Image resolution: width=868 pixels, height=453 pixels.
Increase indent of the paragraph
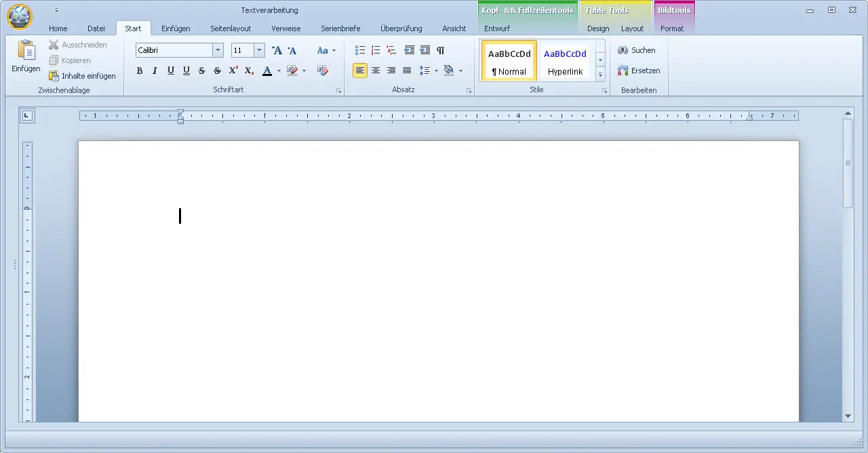[x=425, y=50]
